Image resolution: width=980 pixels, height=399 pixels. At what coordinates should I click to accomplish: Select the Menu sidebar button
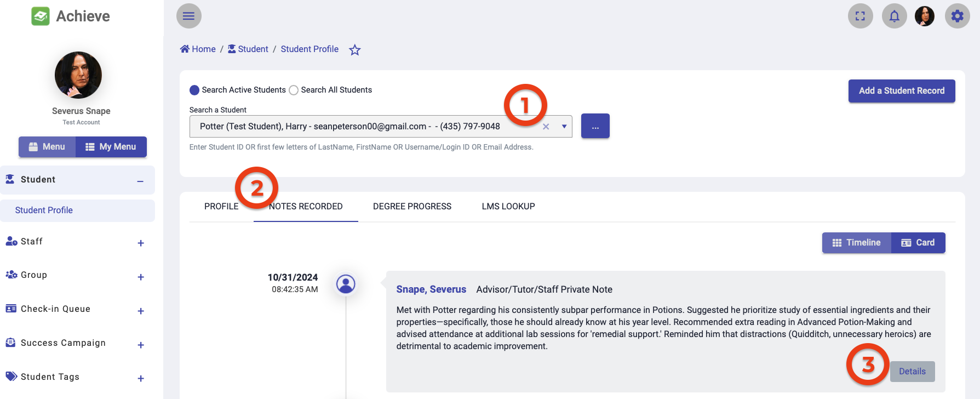tap(47, 147)
